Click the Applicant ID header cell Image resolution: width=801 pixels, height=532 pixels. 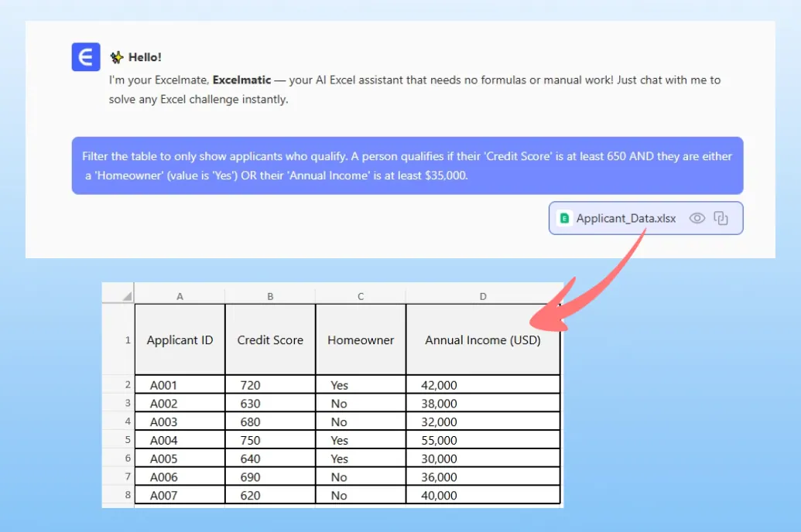pyautogui.click(x=180, y=340)
